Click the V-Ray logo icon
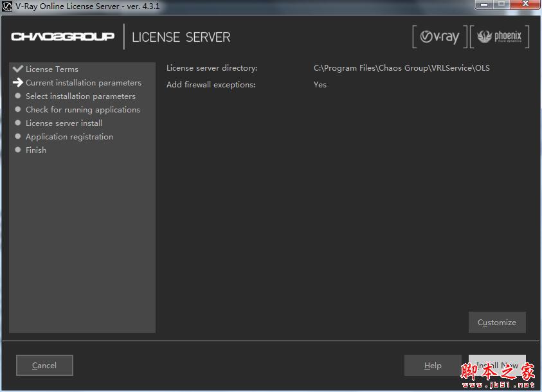Screen dimensions: 542x392 point(440,37)
